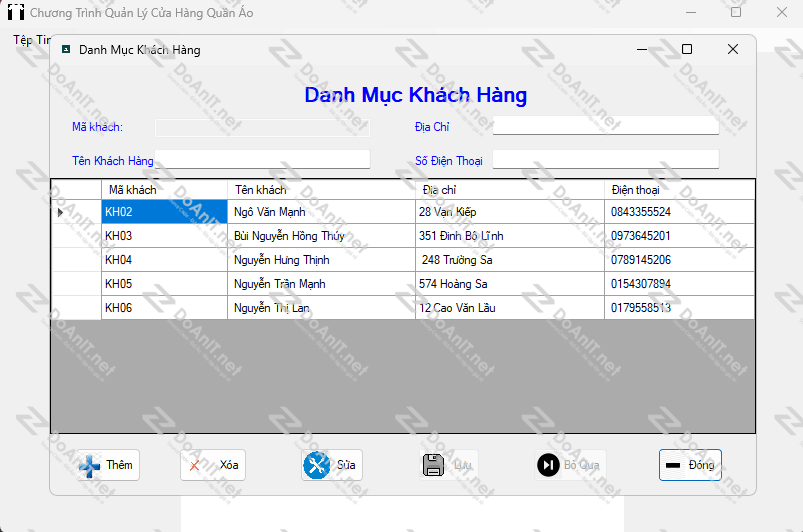The width and height of the screenshot is (803, 532).
Task: Select address cell 351 Đinh Bộ Lĩnh
Action: tap(510, 236)
